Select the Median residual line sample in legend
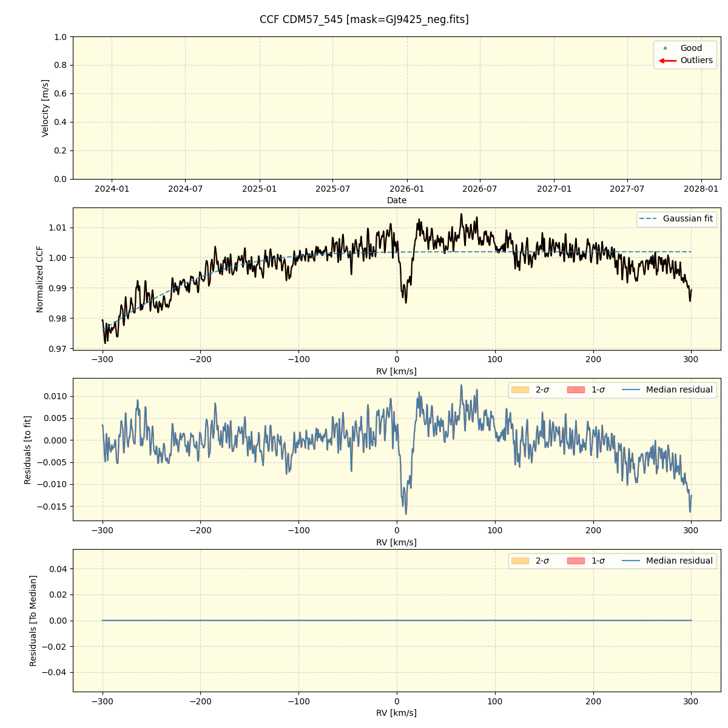This screenshot has width=728, height=728. click(x=631, y=390)
